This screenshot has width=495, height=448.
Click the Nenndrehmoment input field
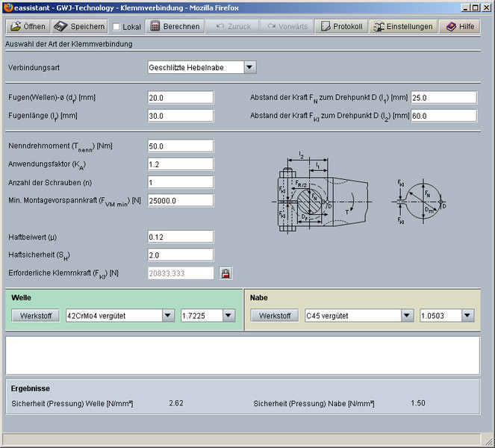(181, 146)
